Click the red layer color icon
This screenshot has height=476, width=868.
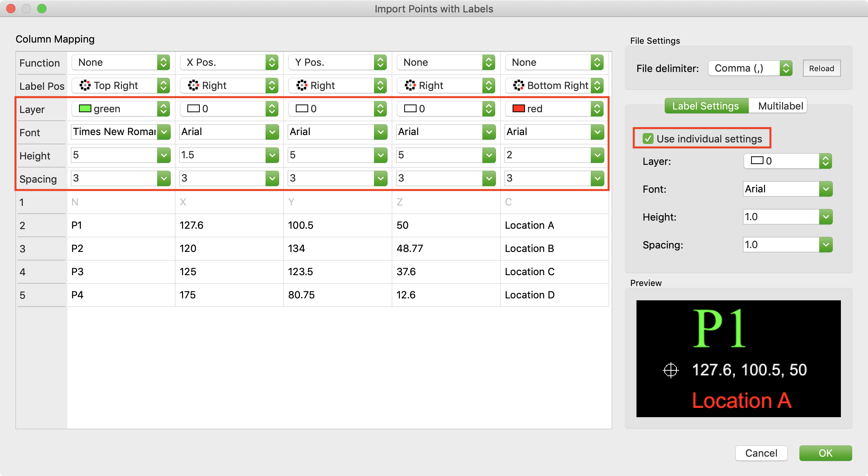click(x=518, y=109)
